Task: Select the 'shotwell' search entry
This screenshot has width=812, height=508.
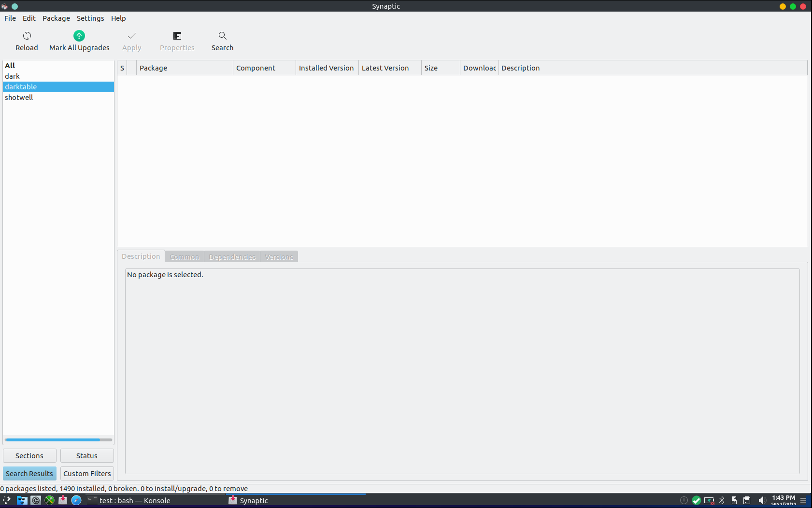Action: coord(19,98)
